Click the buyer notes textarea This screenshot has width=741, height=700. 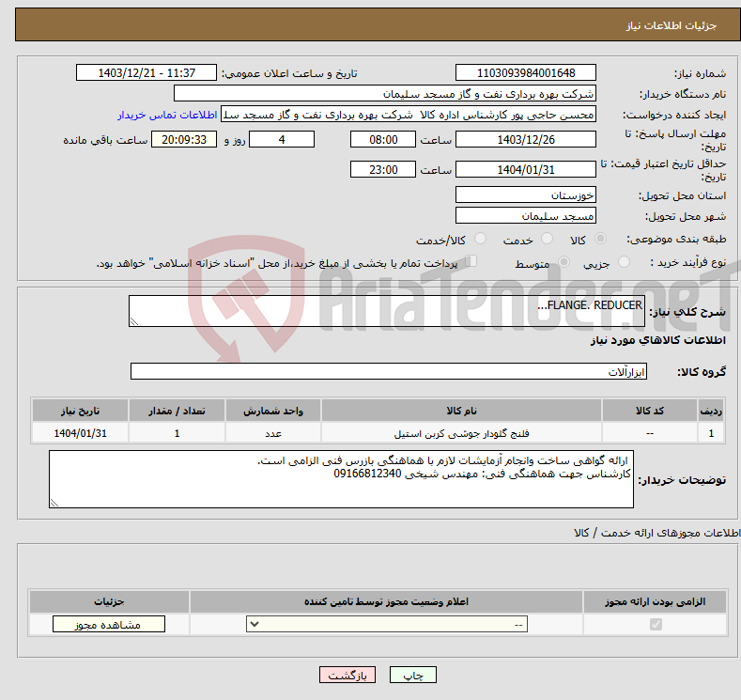341,479
